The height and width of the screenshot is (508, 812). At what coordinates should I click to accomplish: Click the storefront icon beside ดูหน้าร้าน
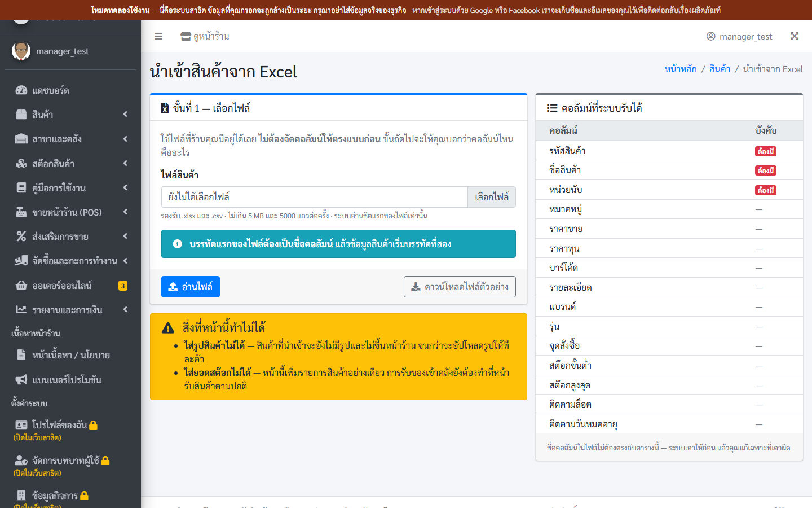(186, 36)
